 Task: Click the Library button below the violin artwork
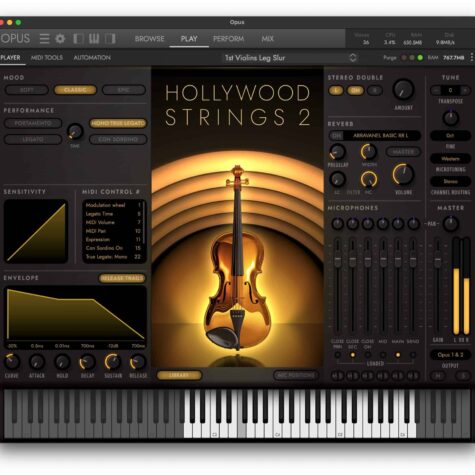click(x=179, y=375)
